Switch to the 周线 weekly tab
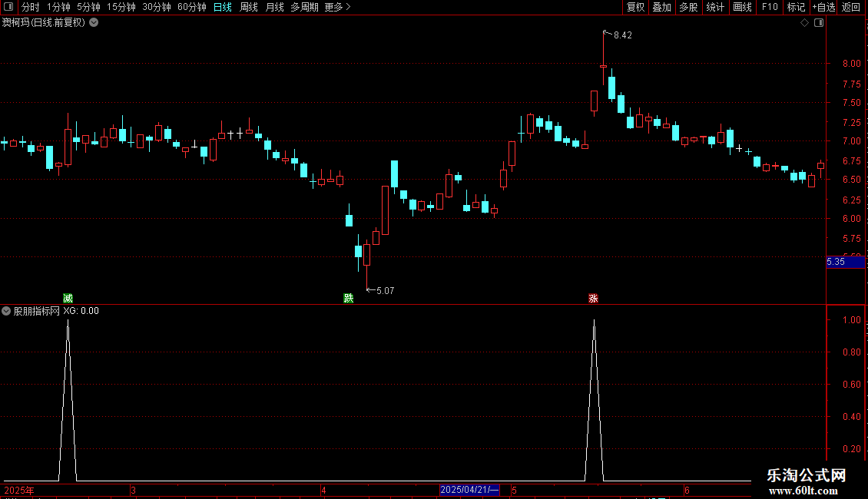This screenshot has width=868, height=499. [x=249, y=7]
